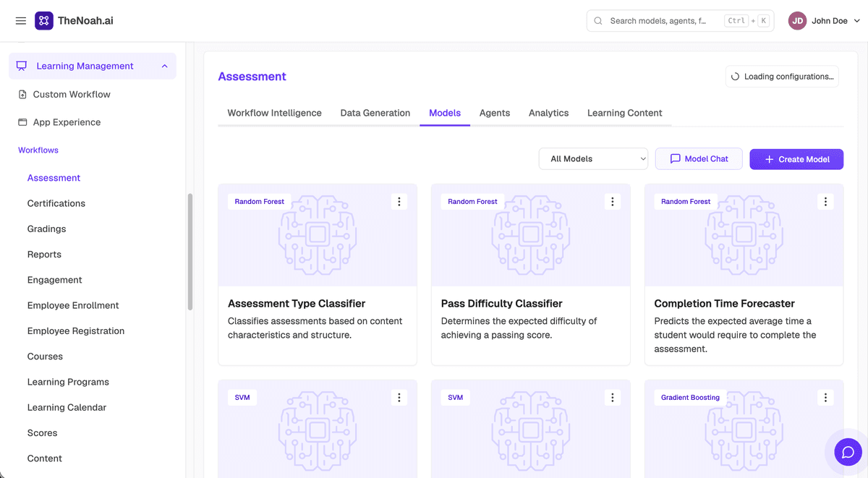Switch to the Workflow Intelligence tab
Viewport: 868px width, 478px height.
[274, 113]
